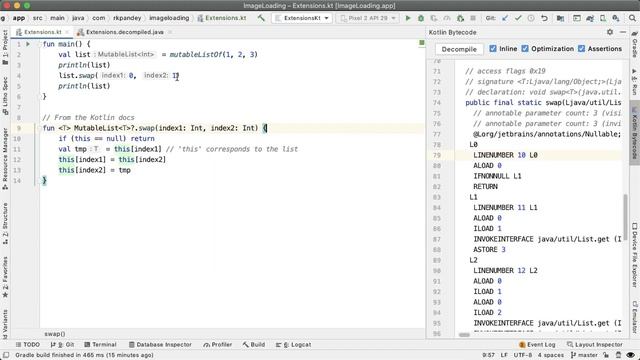The image size is (640, 360).
Task: Run the app with green play icon
Action: point(408,18)
